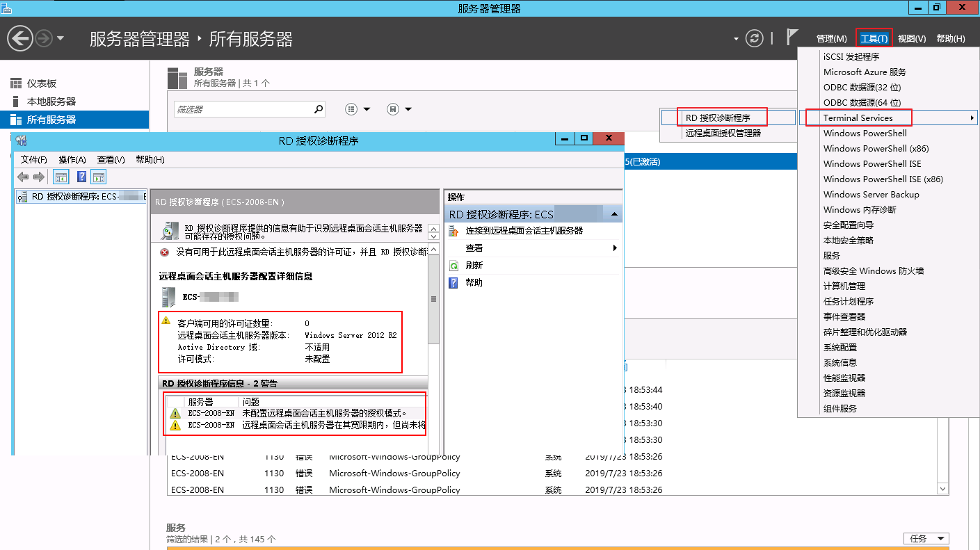Expand the Terminal Services submenu arrow

972,118
